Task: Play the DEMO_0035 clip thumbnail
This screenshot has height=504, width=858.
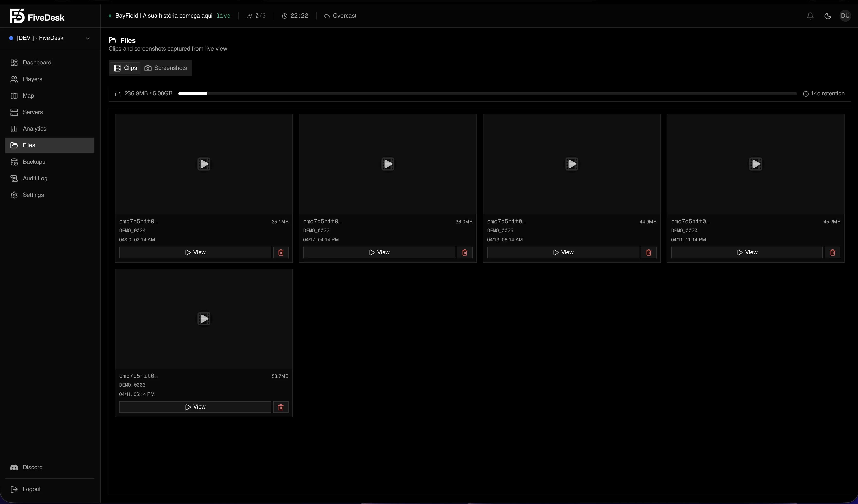Action: pos(572,164)
